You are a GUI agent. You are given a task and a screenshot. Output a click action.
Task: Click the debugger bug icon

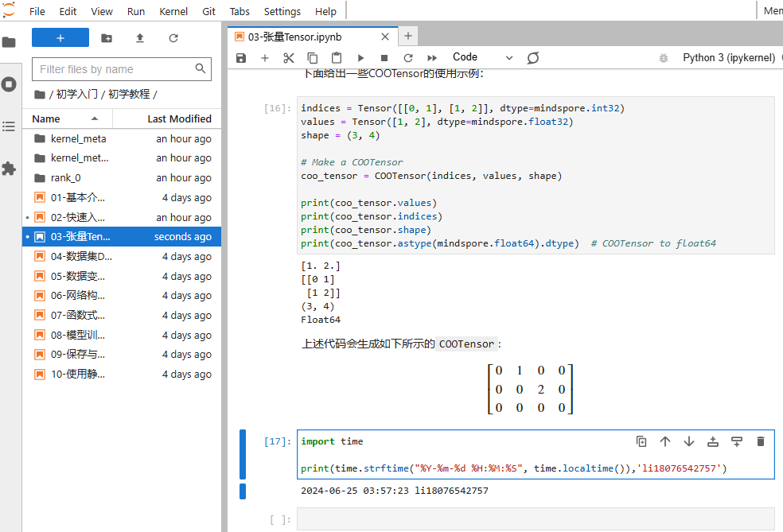(663, 58)
